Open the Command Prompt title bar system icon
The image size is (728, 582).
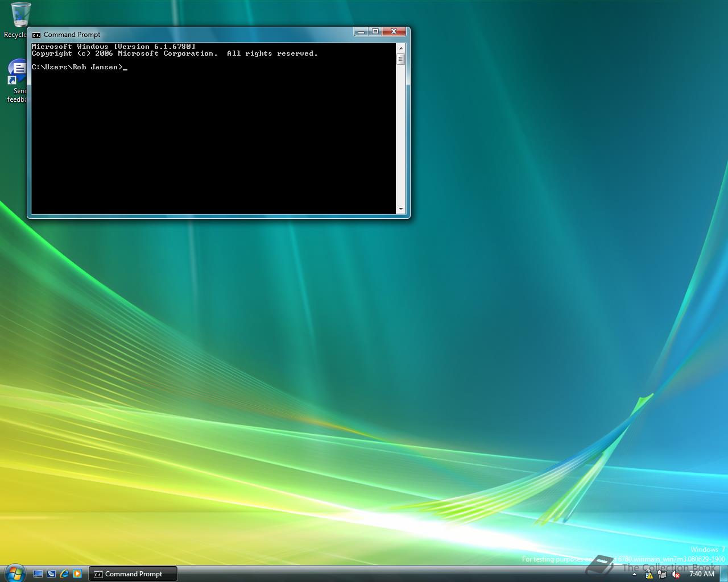tap(36, 35)
